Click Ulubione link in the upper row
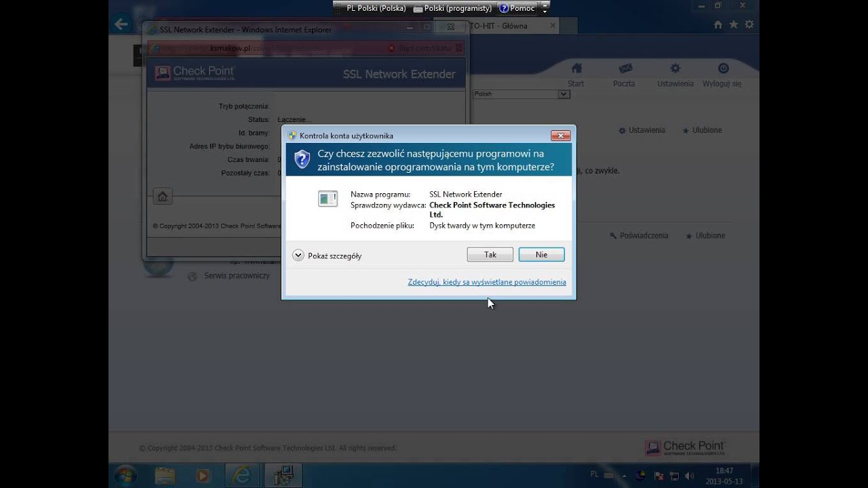Viewport: 868px width, 488px height. (703, 130)
